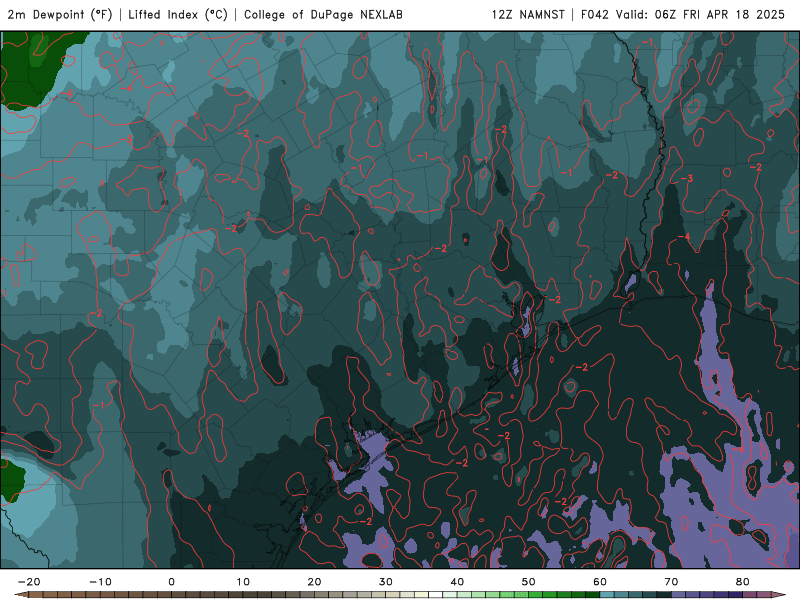Click the -10 label on the color scale
Viewport: 800px width, 600px height.
(x=100, y=582)
